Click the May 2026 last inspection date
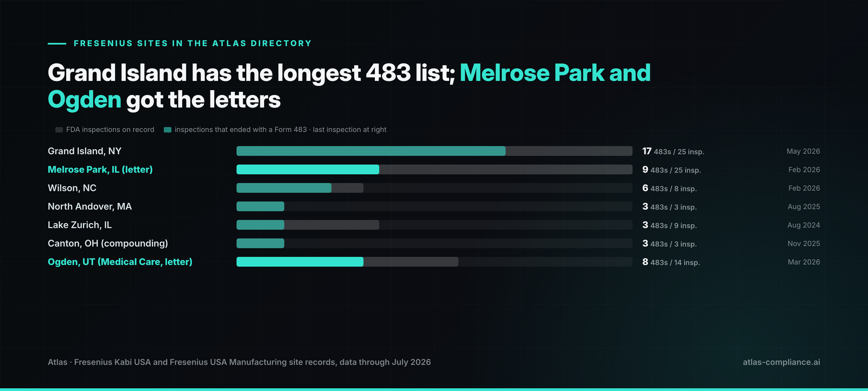The width and height of the screenshot is (868, 391). point(803,151)
